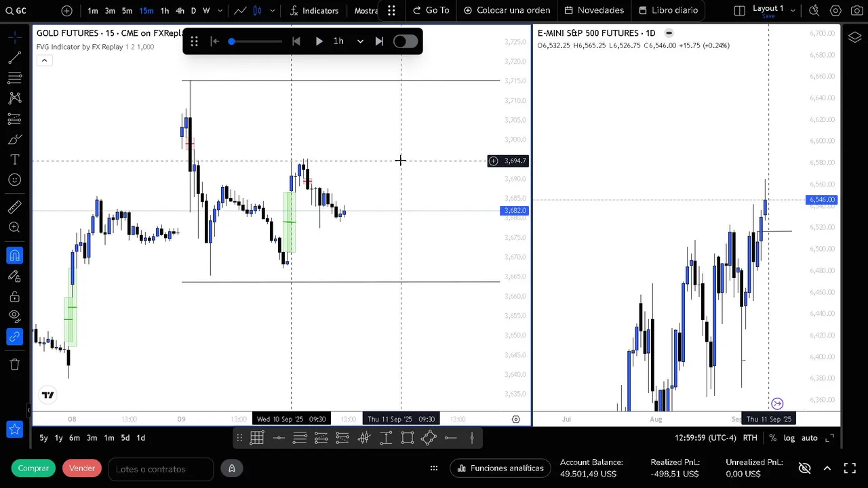This screenshot has width=868, height=488.
Task: Select the trend line drawing tool
Action: click(14, 58)
